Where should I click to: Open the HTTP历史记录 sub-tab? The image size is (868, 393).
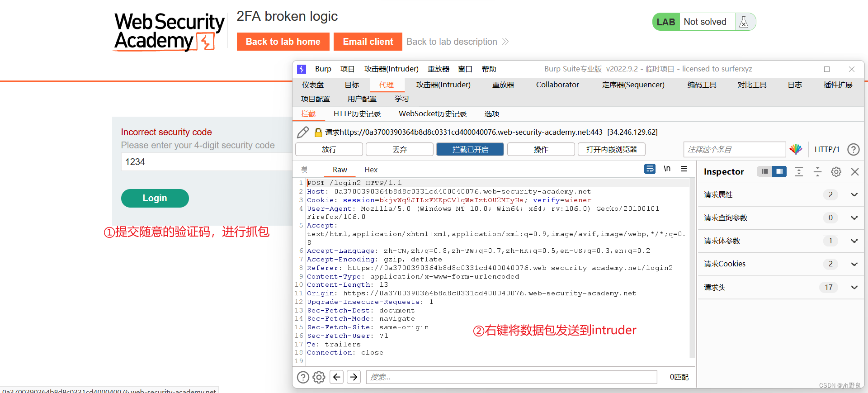pos(357,114)
